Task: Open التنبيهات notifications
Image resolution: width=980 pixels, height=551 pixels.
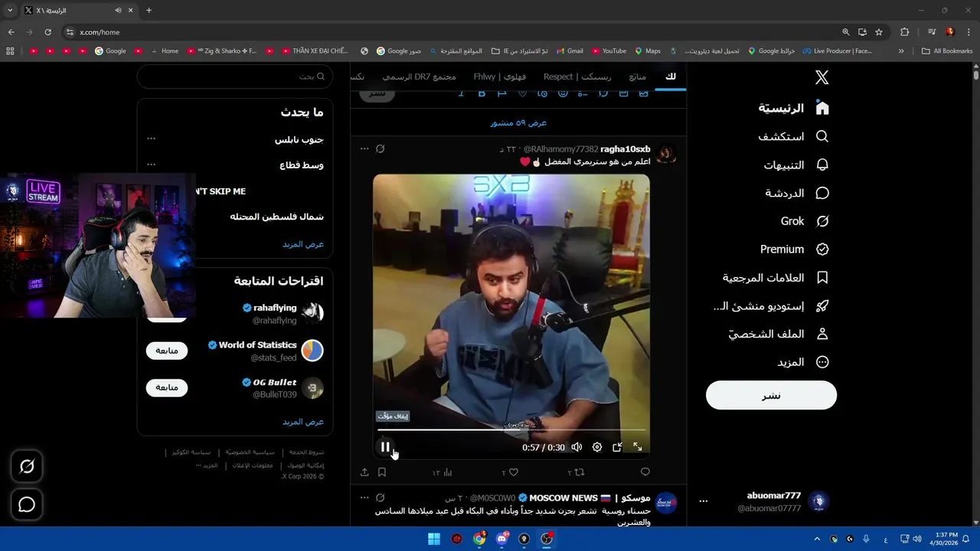Action: point(796,165)
